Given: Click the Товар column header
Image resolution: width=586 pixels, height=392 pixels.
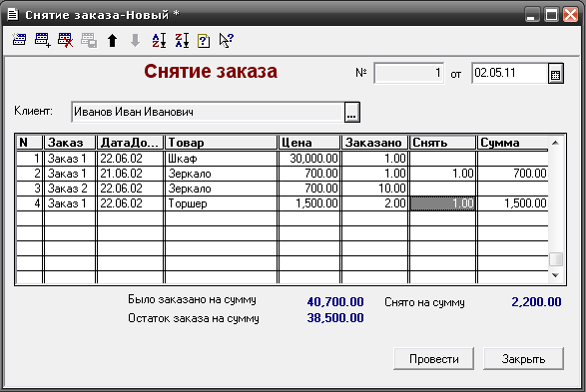Looking at the screenshot, I should point(221,143).
